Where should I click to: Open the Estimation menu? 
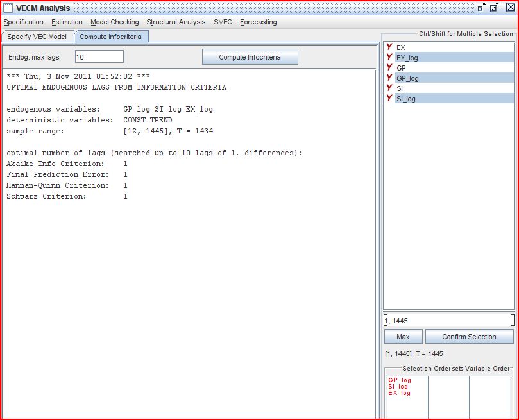click(67, 22)
